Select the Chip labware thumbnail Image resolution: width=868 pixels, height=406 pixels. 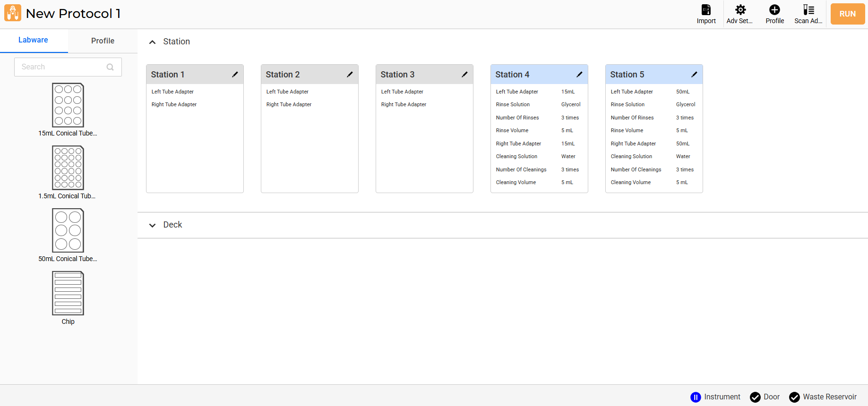[x=68, y=293]
